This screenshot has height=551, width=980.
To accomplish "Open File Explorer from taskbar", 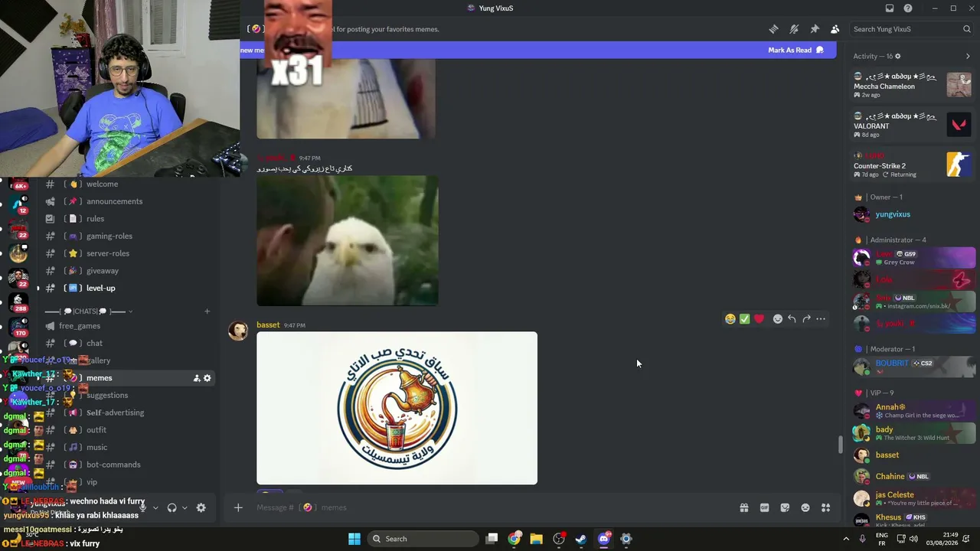I will [x=536, y=539].
